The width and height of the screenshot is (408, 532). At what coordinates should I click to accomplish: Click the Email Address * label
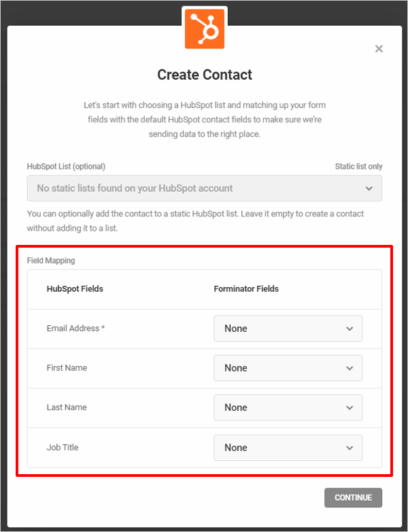(75, 329)
